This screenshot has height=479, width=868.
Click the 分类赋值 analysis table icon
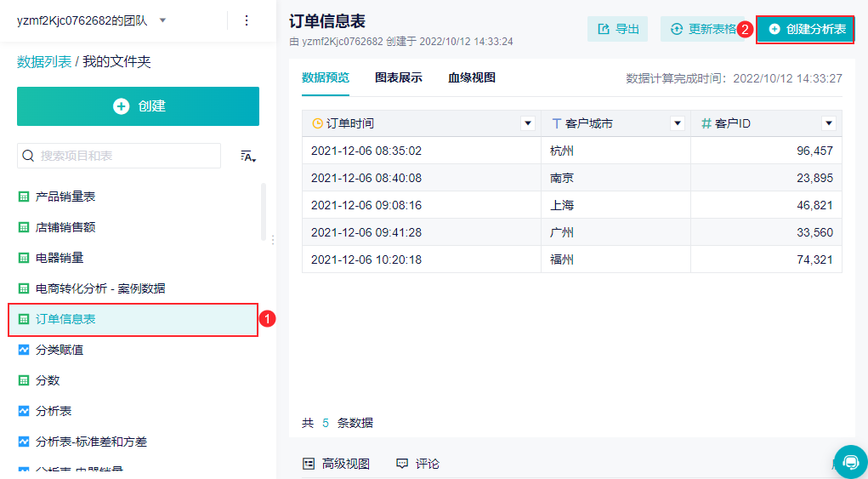coord(24,350)
